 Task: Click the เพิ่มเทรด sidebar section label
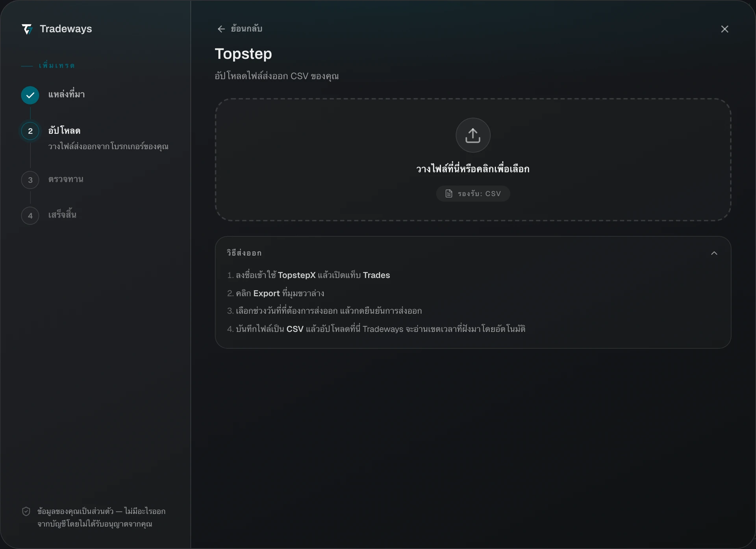(x=57, y=65)
